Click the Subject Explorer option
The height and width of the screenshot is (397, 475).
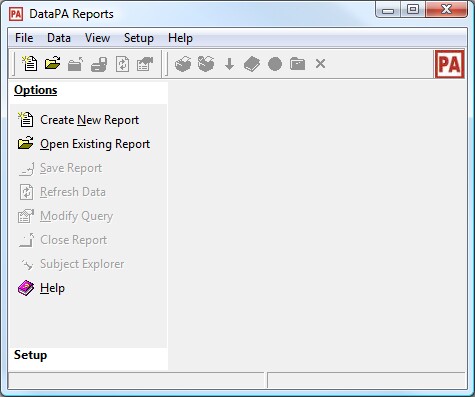click(x=82, y=264)
